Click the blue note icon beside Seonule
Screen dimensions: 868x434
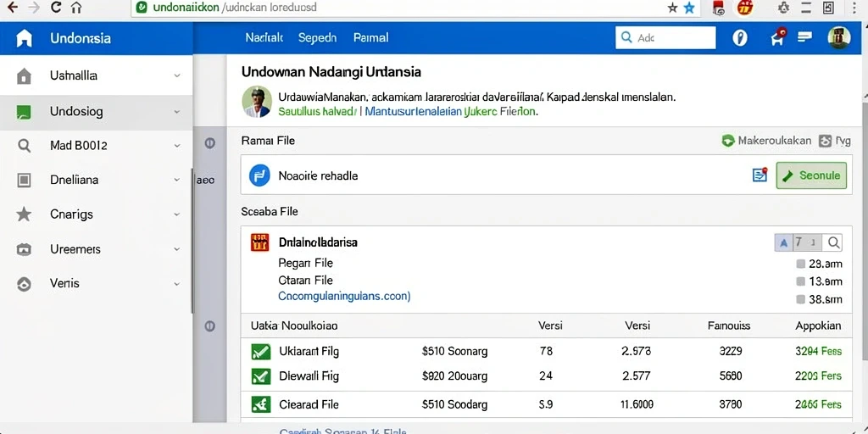click(760, 175)
